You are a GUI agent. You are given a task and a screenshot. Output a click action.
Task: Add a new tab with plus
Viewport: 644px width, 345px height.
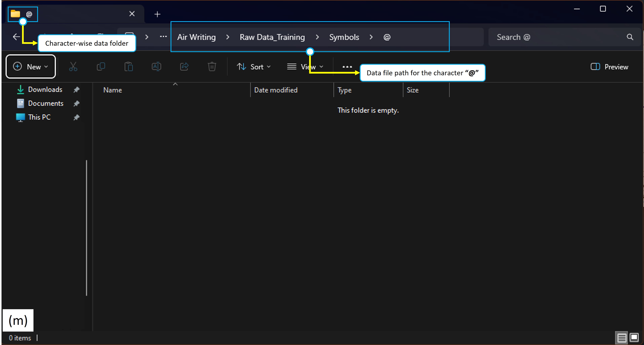[x=157, y=14]
